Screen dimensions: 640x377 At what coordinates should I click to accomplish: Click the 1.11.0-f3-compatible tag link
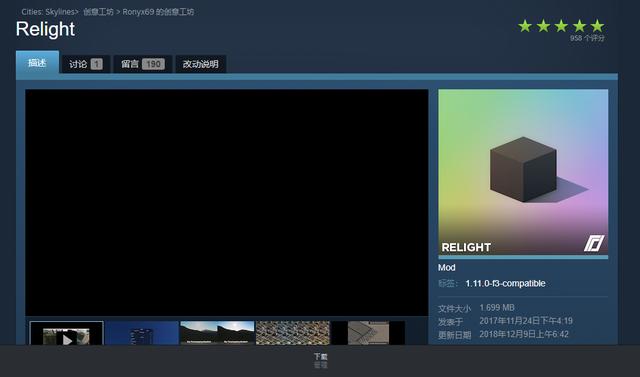pos(505,283)
